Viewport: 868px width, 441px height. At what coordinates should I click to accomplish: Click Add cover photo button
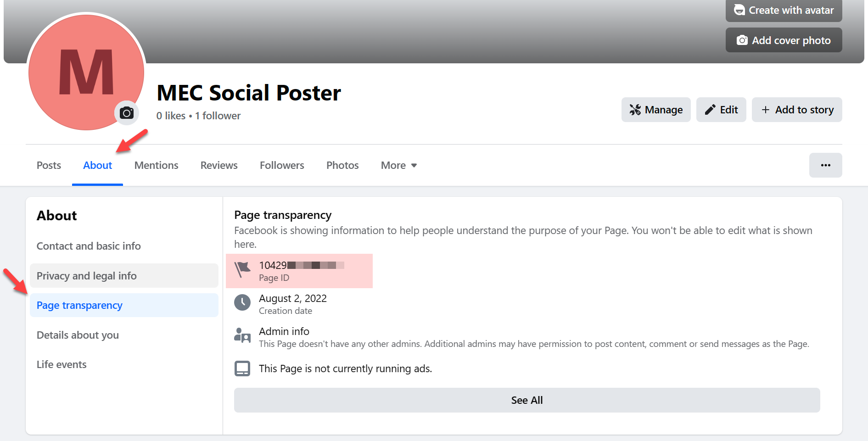[x=784, y=40]
